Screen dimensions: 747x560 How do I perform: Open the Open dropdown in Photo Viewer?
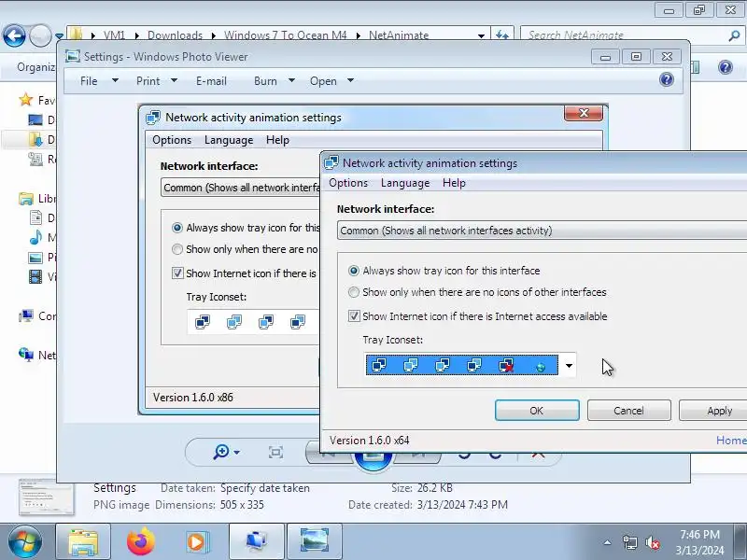(331, 81)
